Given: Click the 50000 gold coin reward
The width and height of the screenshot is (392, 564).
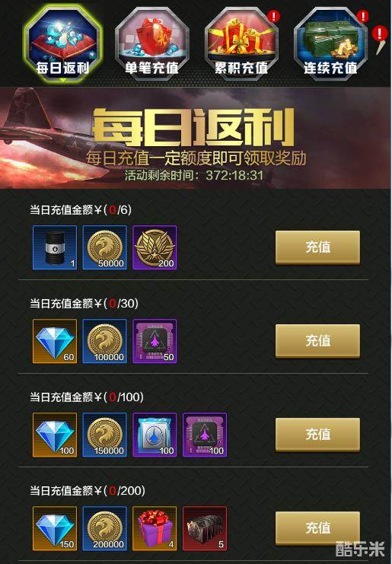Looking at the screenshot, I should [104, 247].
